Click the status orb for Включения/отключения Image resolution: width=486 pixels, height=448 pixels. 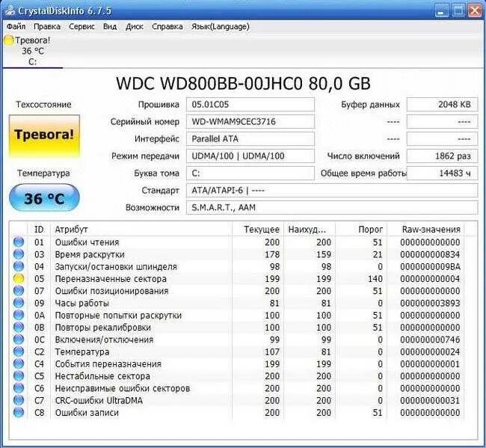pyautogui.click(x=19, y=340)
